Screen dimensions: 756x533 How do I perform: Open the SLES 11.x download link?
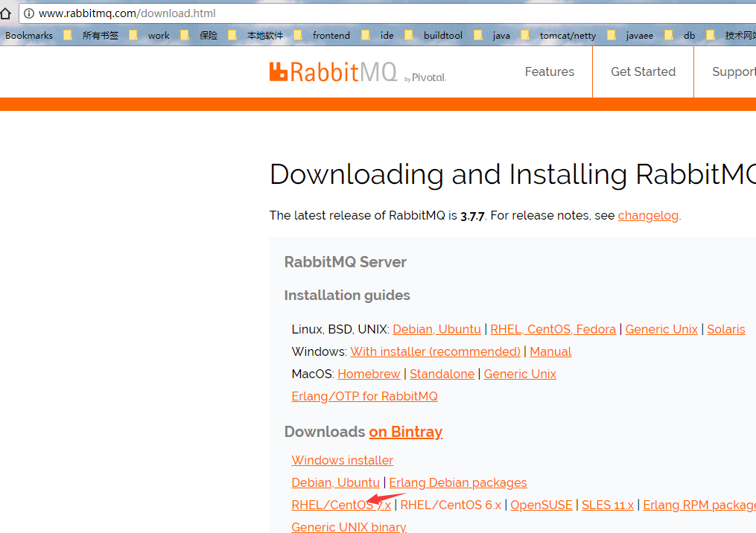pos(608,505)
